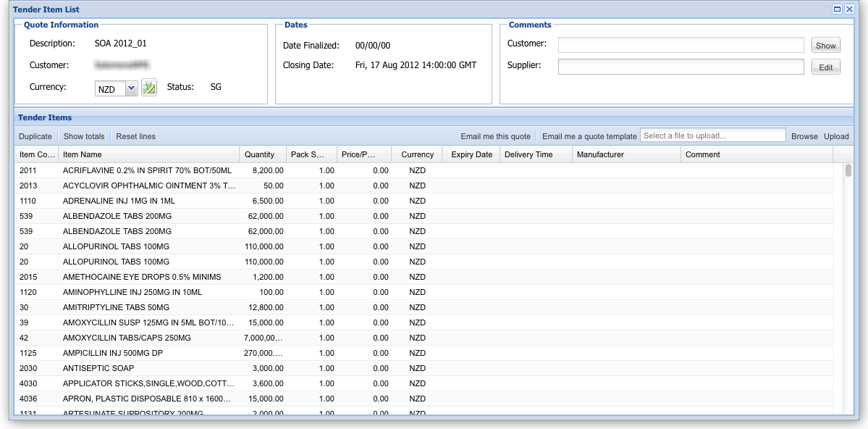
Task: Click item code 2011
Action: (28, 171)
